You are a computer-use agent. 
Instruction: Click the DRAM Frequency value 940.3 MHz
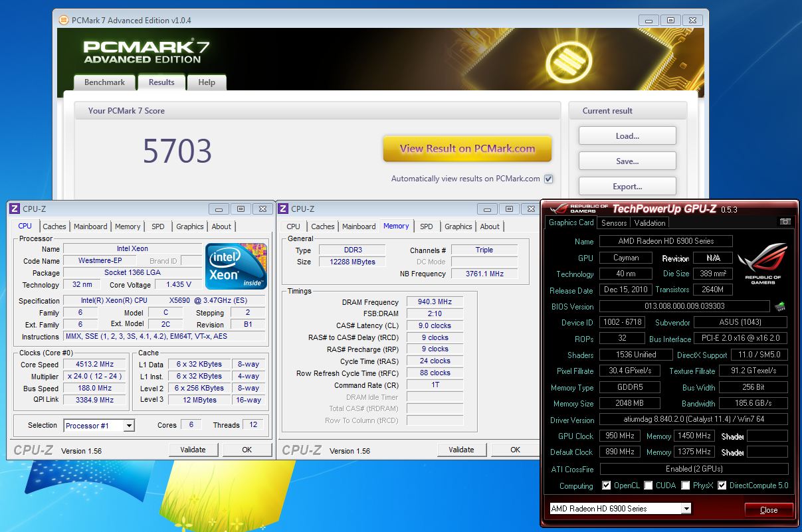(x=435, y=302)
